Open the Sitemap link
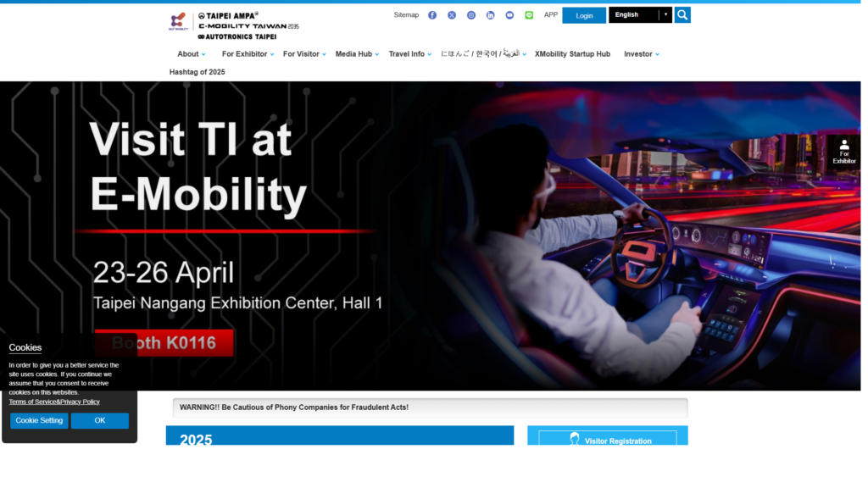Viewport: 868px width, 488px height. pos(406,15)
